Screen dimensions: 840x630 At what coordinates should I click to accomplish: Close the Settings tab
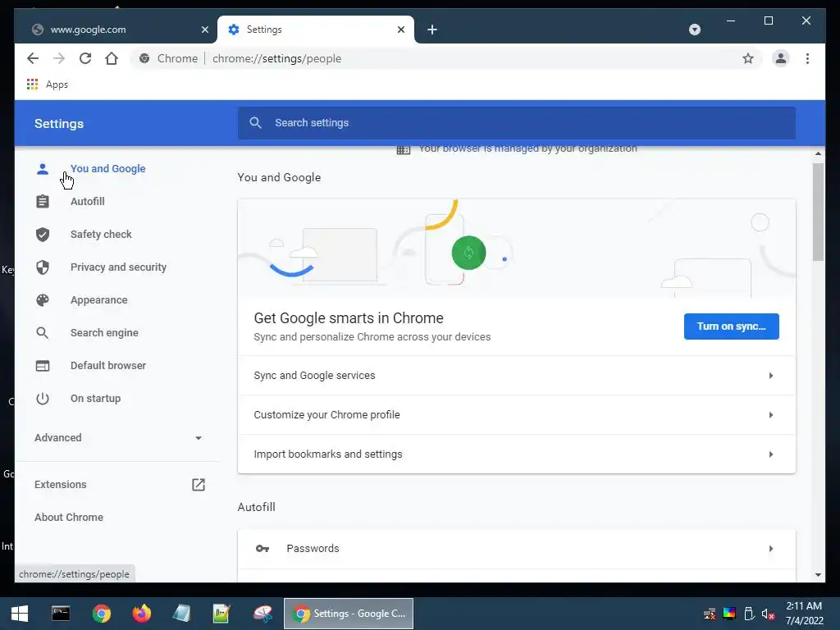click(x=400, y=30)
